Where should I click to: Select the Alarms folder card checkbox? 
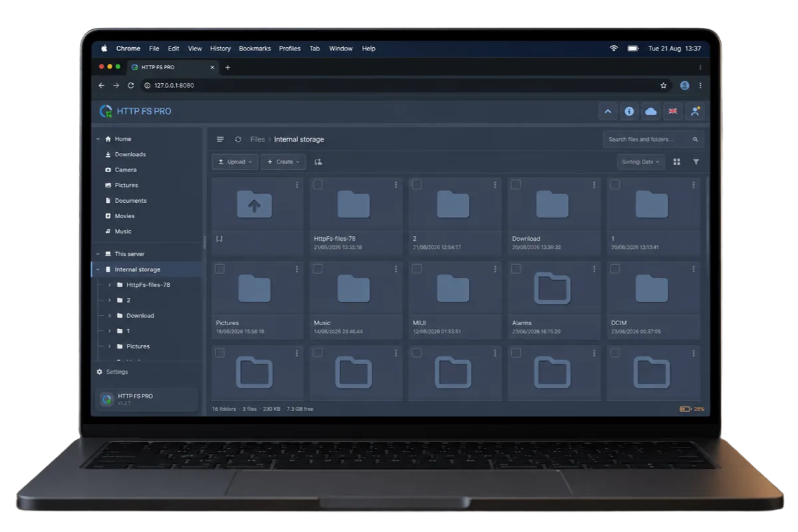(516, 269)
